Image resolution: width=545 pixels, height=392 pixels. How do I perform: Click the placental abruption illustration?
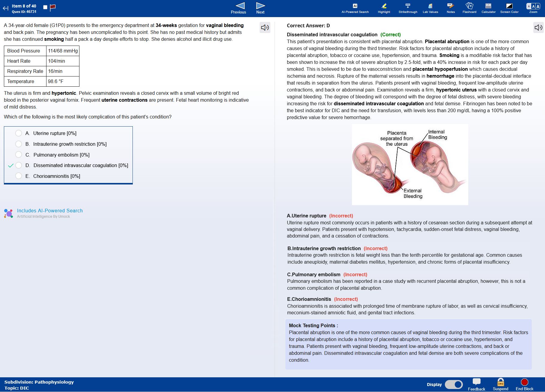pos(410,164)
